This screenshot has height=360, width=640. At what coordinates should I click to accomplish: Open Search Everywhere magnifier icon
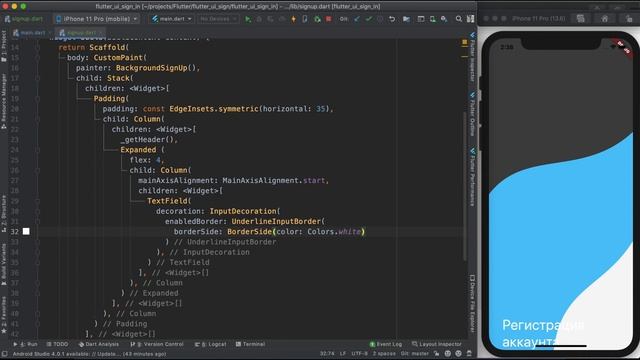[459, 19]
